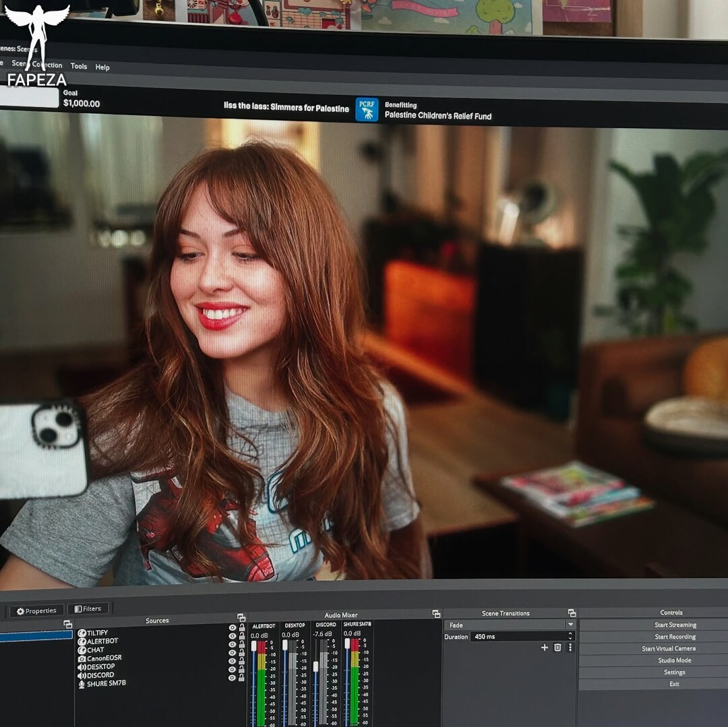Pop out the Scenes dock panel
This screenshot has width=728, height=727.
[68, 624]
